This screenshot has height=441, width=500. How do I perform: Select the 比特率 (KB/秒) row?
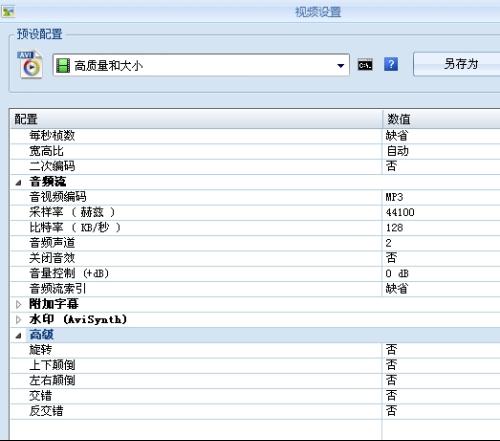pos(255,228)
